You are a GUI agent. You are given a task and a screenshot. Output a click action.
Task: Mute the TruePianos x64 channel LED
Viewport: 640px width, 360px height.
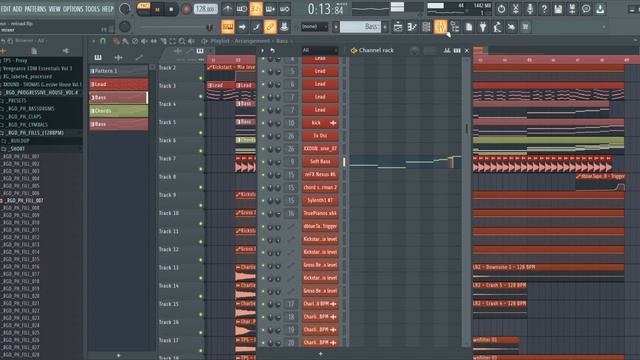263,213
